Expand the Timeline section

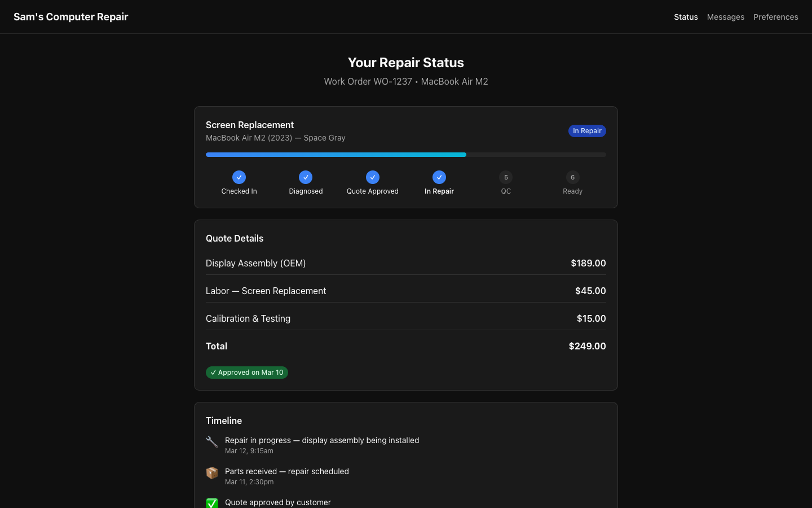point(224,421)
